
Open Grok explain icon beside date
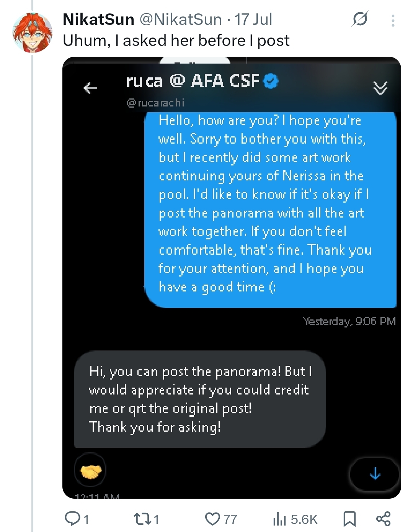[x=360, y=19]
